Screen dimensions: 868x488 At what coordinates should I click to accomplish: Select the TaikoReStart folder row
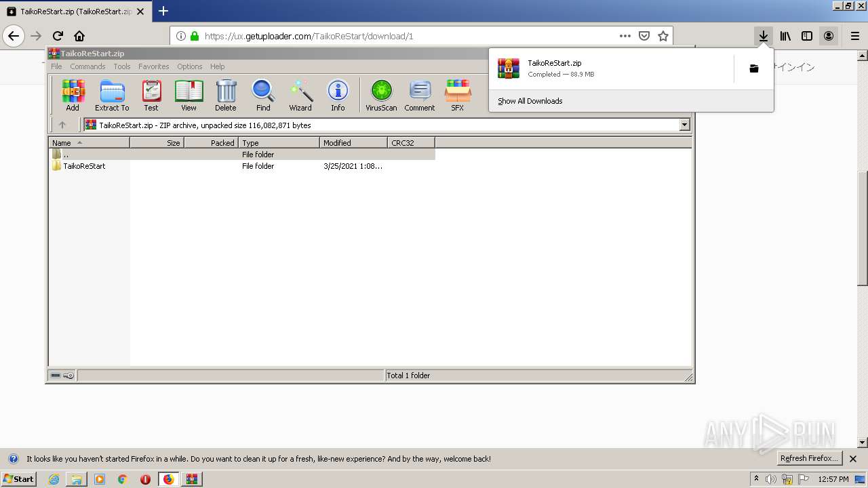pos(242,166)
